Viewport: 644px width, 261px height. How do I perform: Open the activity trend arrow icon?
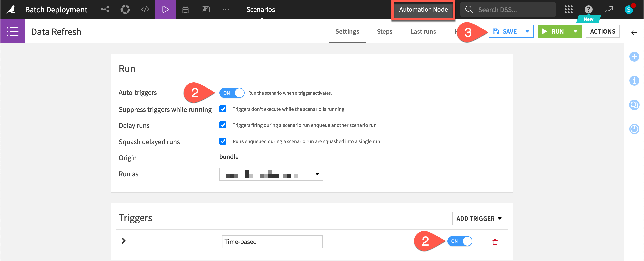point(609,10)
